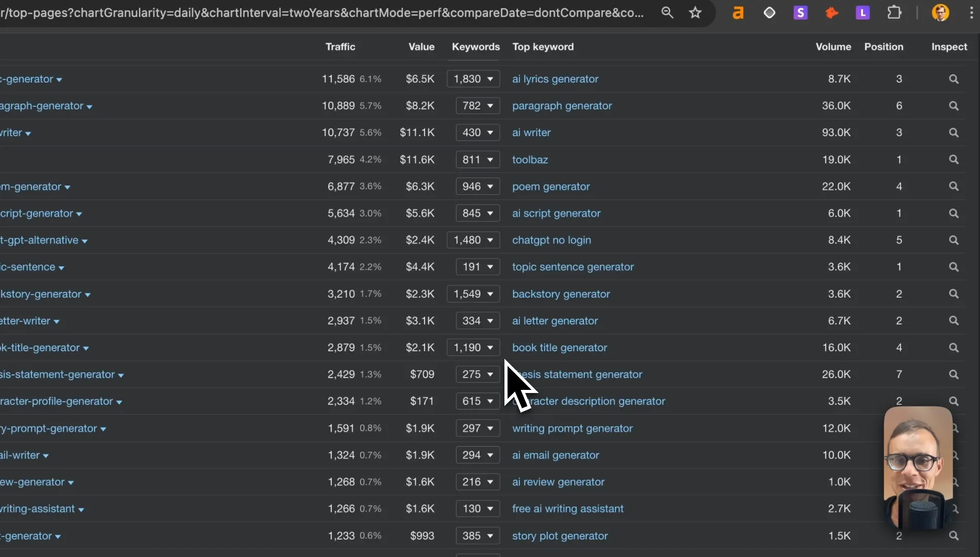Bookmark this page with the star icon
The image size is (980, 557).
(x=695, y=13)
